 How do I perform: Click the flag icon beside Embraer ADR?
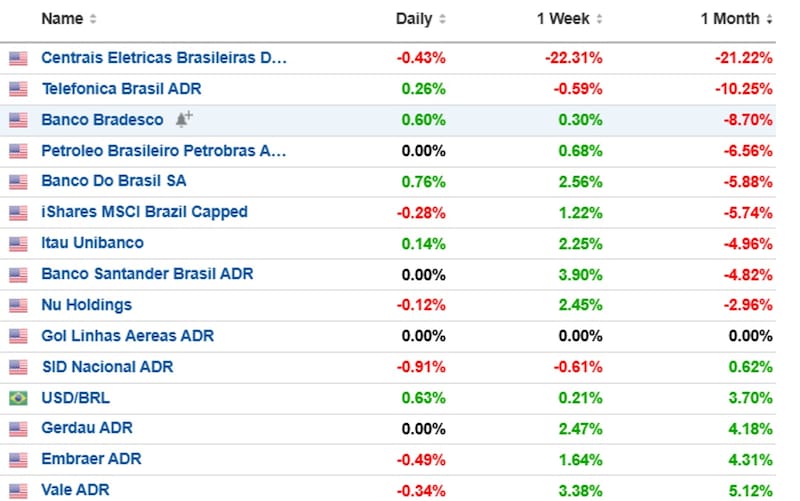17,460
